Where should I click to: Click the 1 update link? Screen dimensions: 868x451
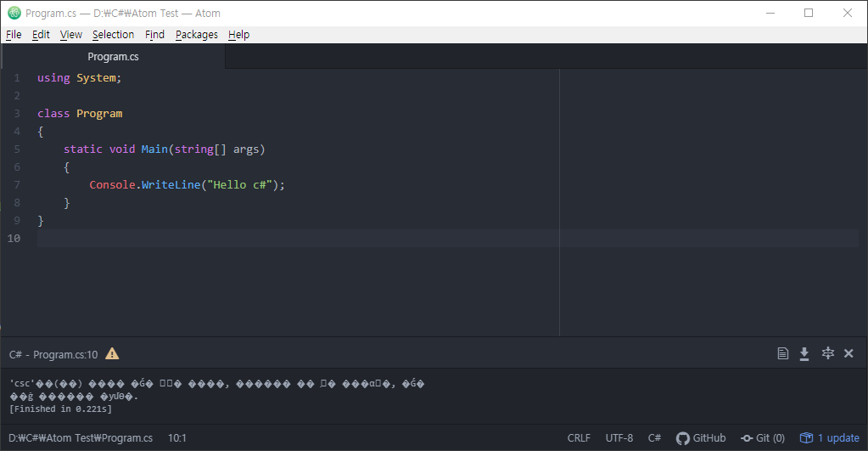pos(838,437)
